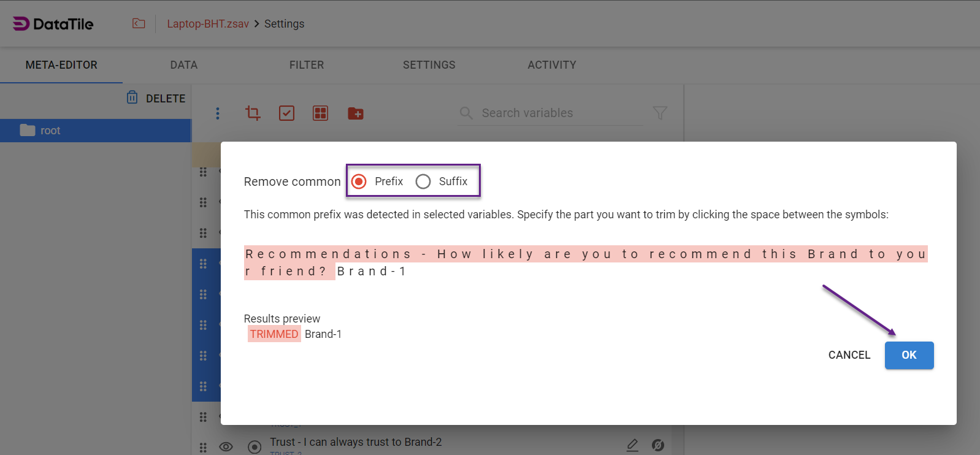Image resolution: width=980 pixels, height=455 pixels.
Task: Select the root folder in tree
Action: click(50, 131)
